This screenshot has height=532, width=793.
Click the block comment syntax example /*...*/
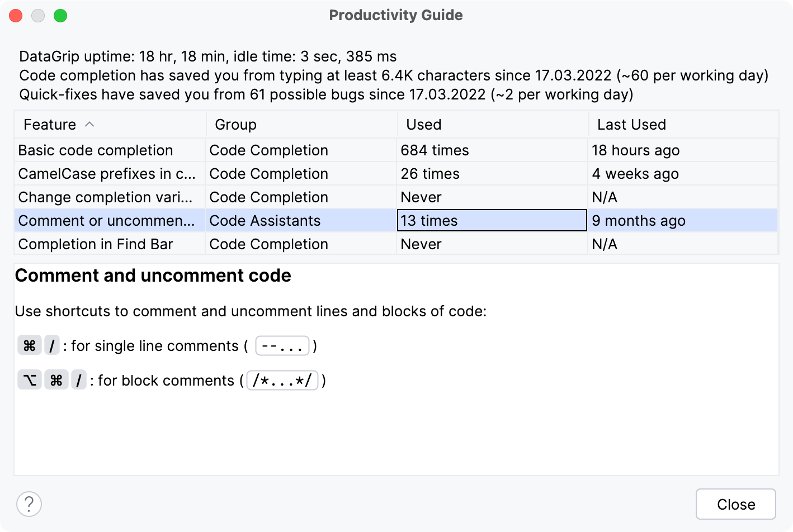(x=282, y=380)
